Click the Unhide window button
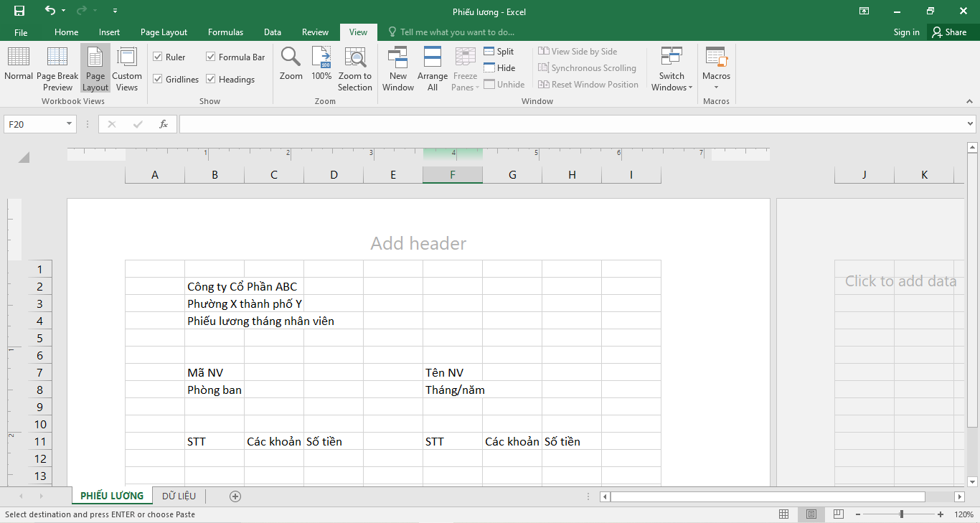The height and width of the screenshot is (523, 980). click(504, 84)
